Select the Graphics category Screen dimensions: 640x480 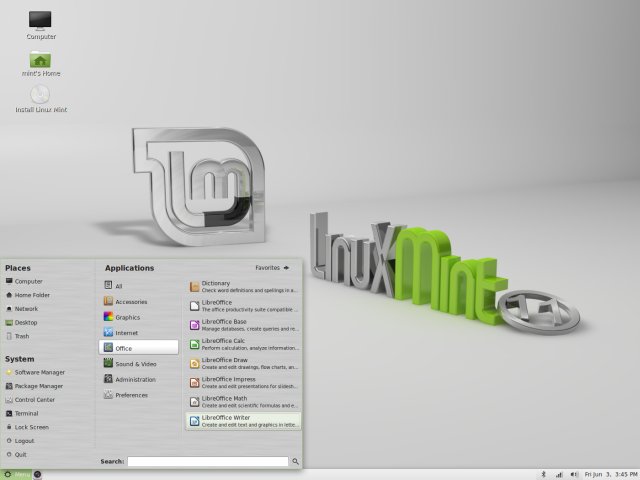129,317
